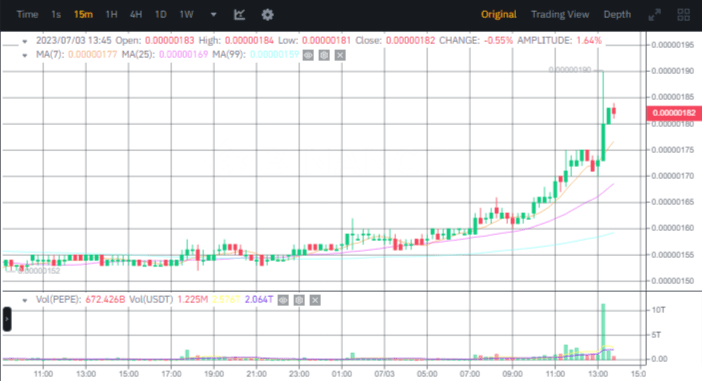Viewport: 702px width, 381px height.
Task: Expand chart to fullscreen
Action: (x=655, y=15)
